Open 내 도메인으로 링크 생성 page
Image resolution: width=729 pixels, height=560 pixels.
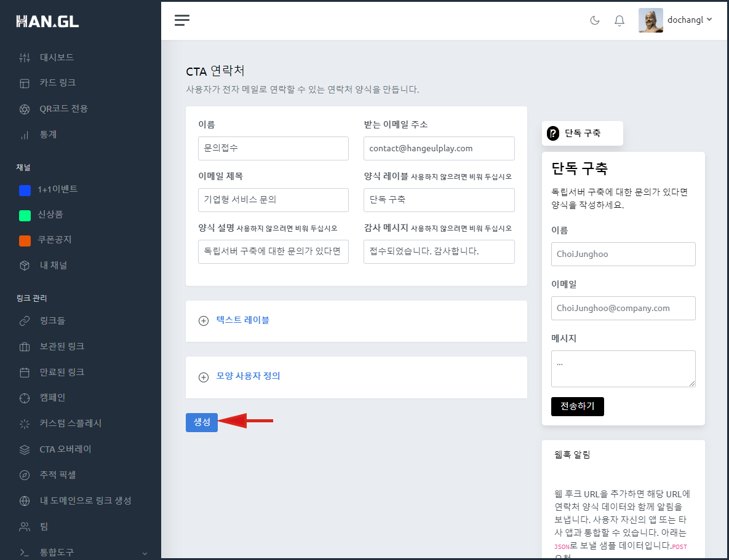[86, 500]
